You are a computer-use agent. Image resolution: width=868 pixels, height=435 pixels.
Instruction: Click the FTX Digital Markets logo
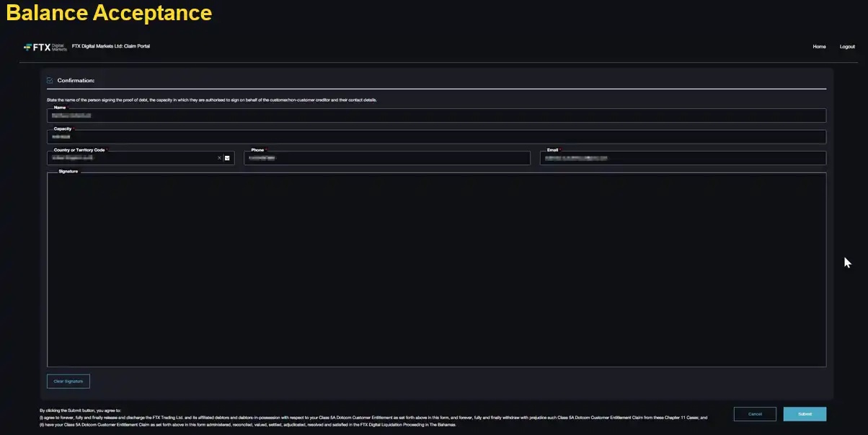coord(45,47)
